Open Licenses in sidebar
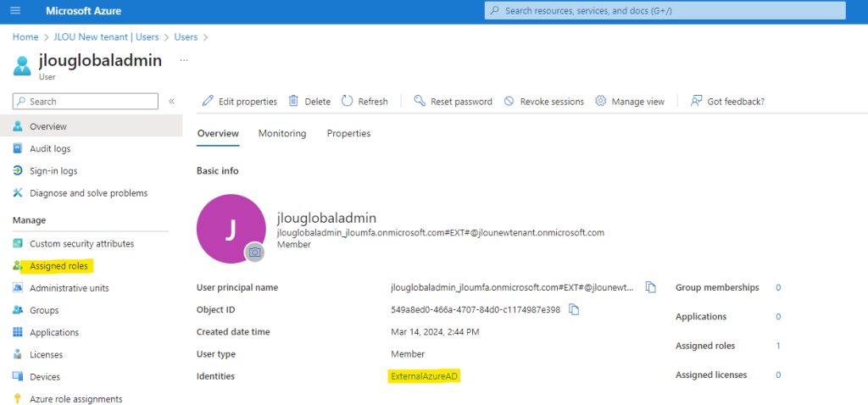Image resolution: width=868 pixels, height=405 pixels. point(46,355)
